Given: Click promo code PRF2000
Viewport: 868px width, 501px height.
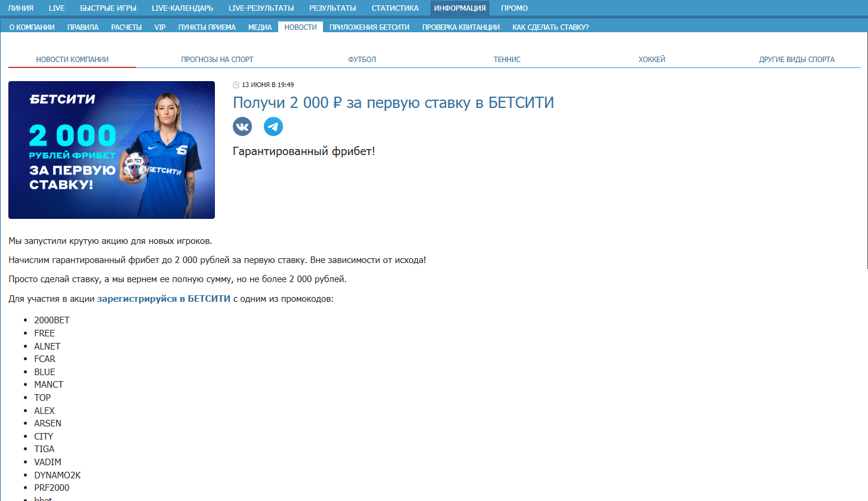Looking at the screenshot, I should [51, 488].
